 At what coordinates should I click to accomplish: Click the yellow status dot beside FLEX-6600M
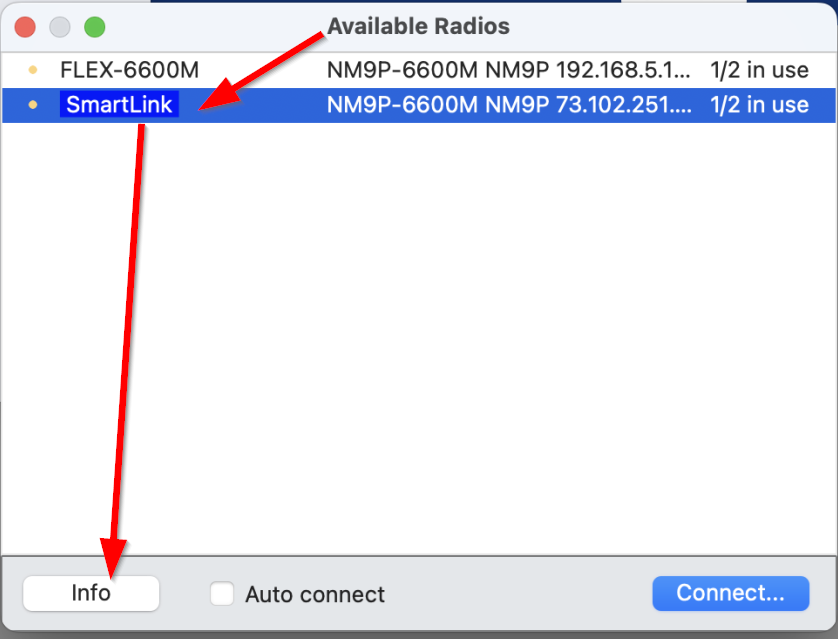point(33,70)
